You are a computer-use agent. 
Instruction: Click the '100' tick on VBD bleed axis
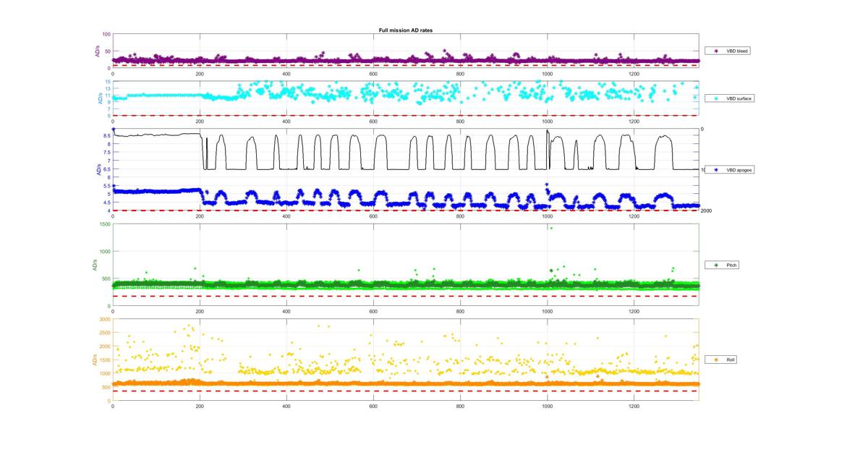[106, 34]
